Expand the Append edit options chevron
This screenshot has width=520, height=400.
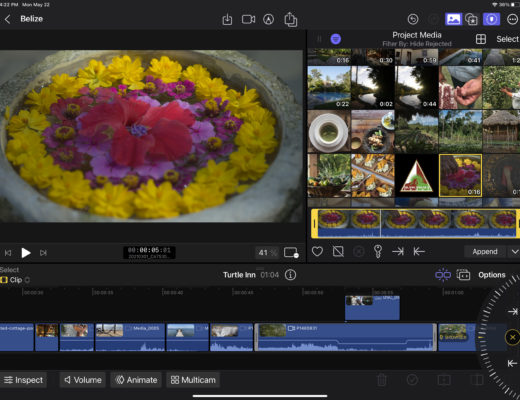[514, 252]
